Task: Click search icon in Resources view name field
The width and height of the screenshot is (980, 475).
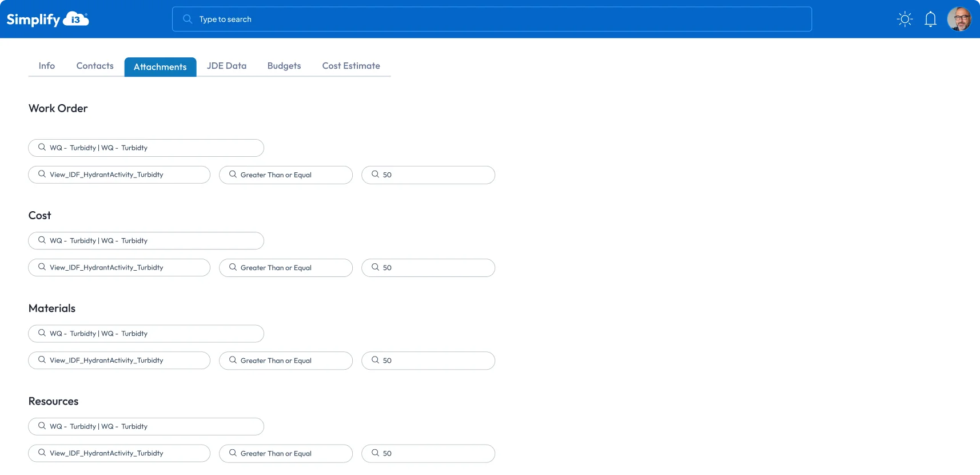Action: coord(42,453)
